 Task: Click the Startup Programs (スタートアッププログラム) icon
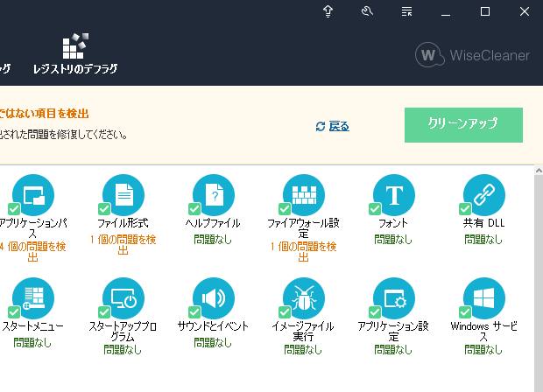124,298
